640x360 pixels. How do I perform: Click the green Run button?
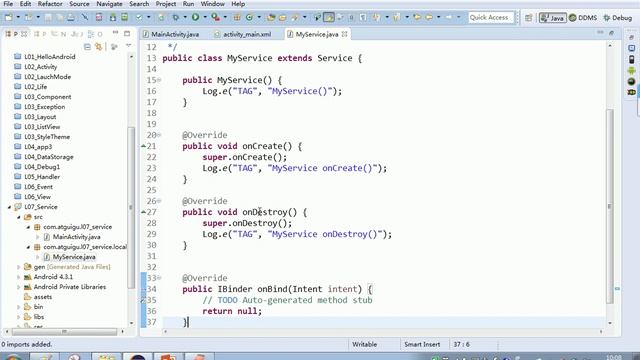point(196,17)
